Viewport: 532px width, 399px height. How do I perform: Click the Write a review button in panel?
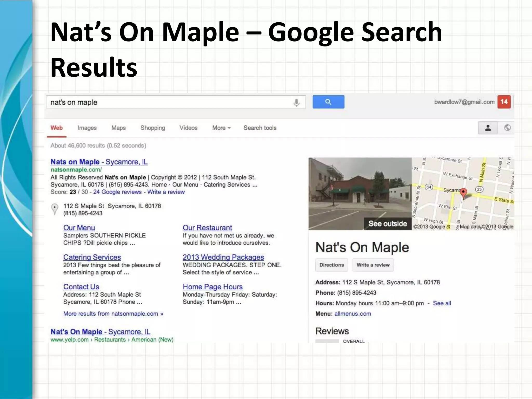pos(373,265)
